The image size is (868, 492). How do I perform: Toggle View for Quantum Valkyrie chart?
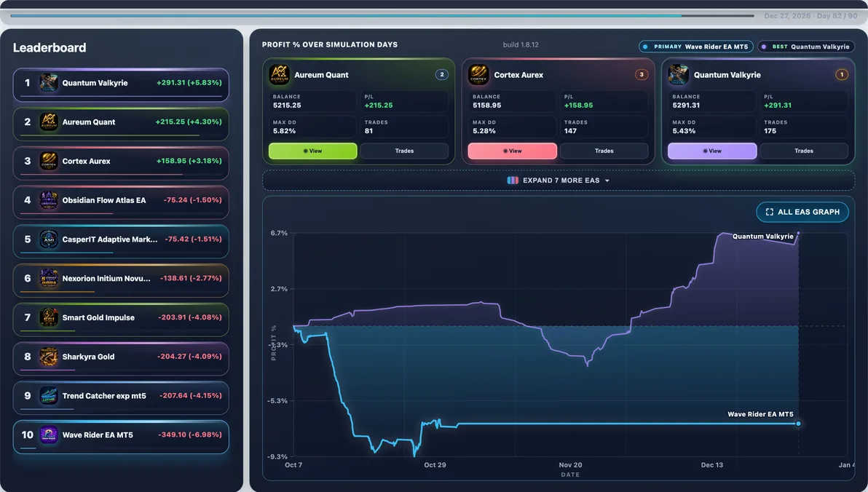tap(712, 151)
